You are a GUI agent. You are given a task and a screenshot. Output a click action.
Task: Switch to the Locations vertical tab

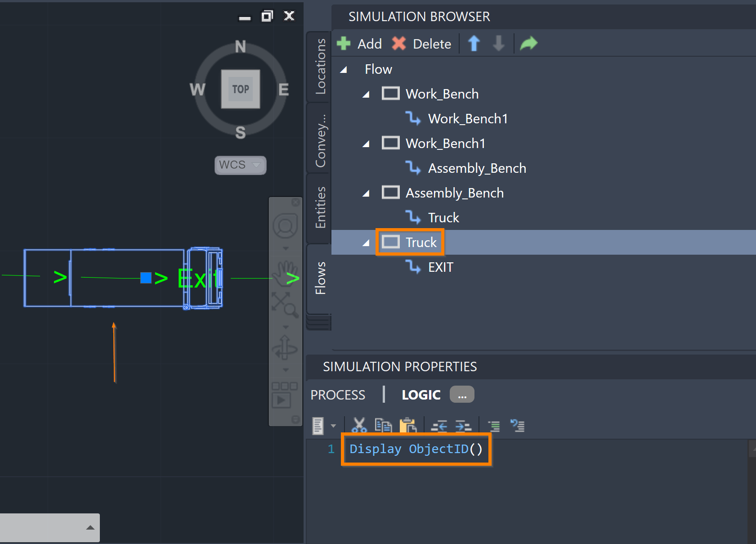pos(319,67)
